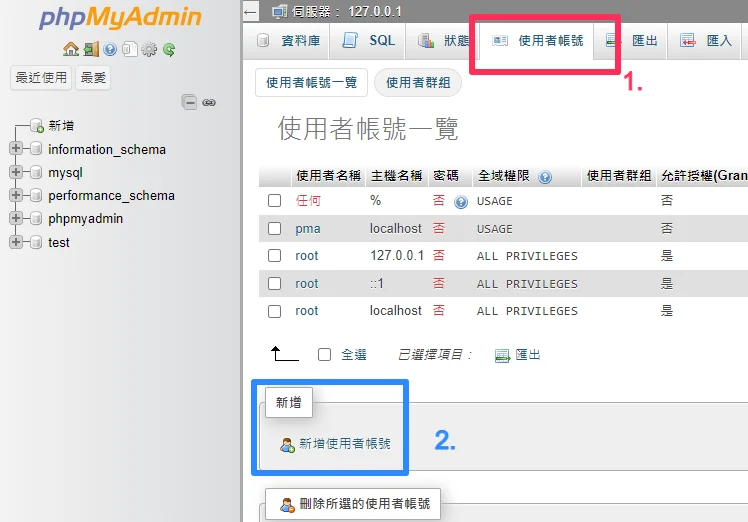Switch to the SQL tab
748x522 pixels.
(369, 41)
